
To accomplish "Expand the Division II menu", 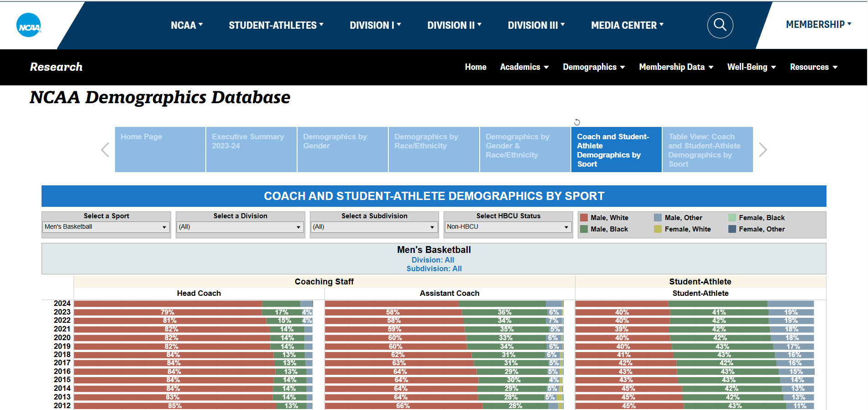I will pos(454,25).
